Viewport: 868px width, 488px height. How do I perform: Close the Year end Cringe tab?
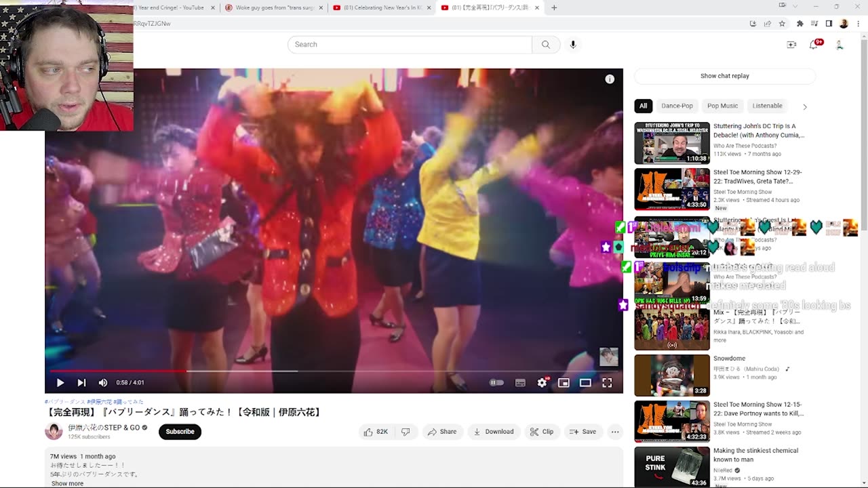click(x=212, y=7)
